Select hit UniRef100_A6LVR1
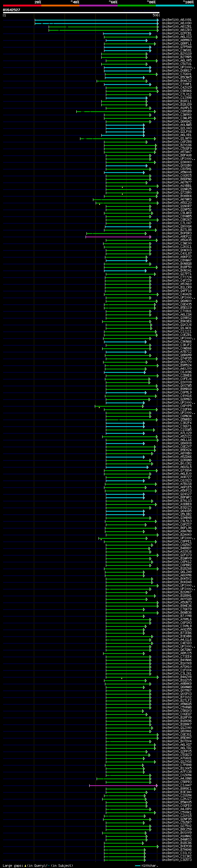 click(x=176, y=135)
